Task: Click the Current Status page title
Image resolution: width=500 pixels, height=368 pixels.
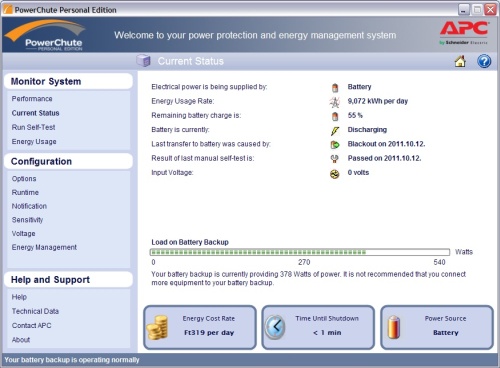Action: click(x=191, y=61)
